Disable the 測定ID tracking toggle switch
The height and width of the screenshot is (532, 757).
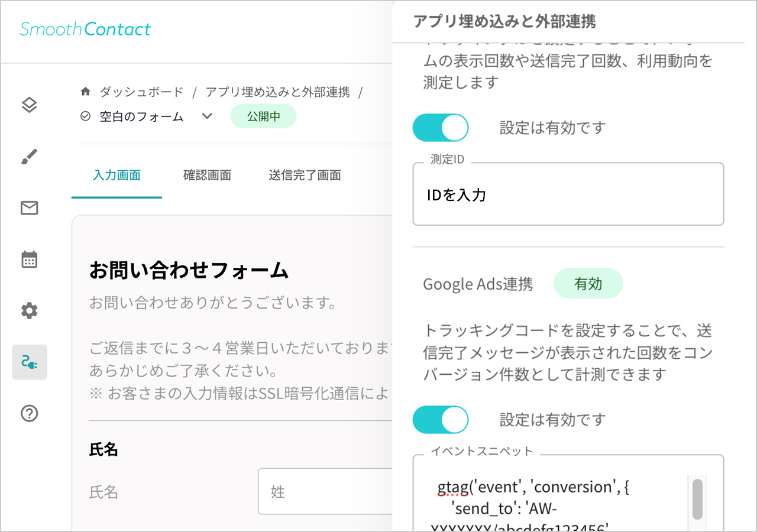point(441,127)
